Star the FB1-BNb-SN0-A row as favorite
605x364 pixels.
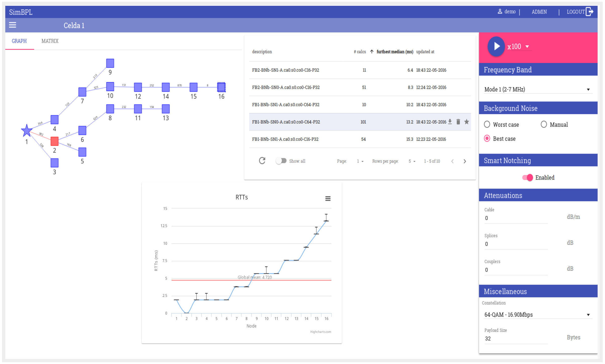[x=467, y=122]
